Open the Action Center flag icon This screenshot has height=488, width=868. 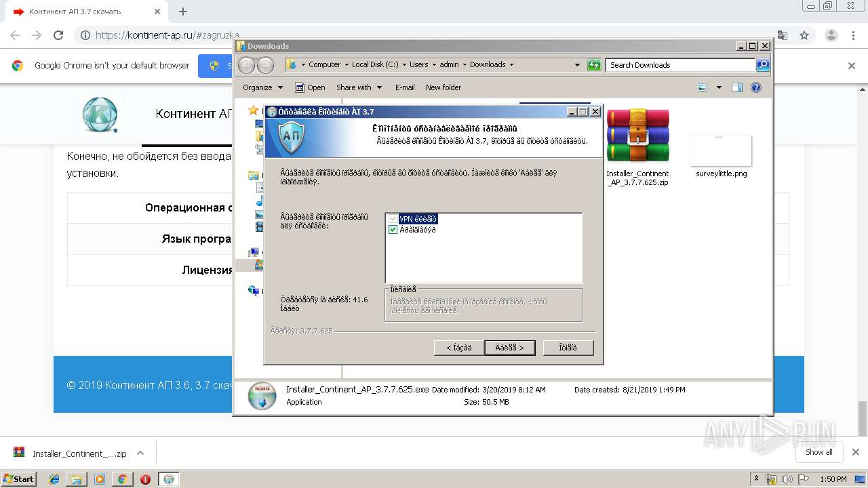[x=802, y=479]
